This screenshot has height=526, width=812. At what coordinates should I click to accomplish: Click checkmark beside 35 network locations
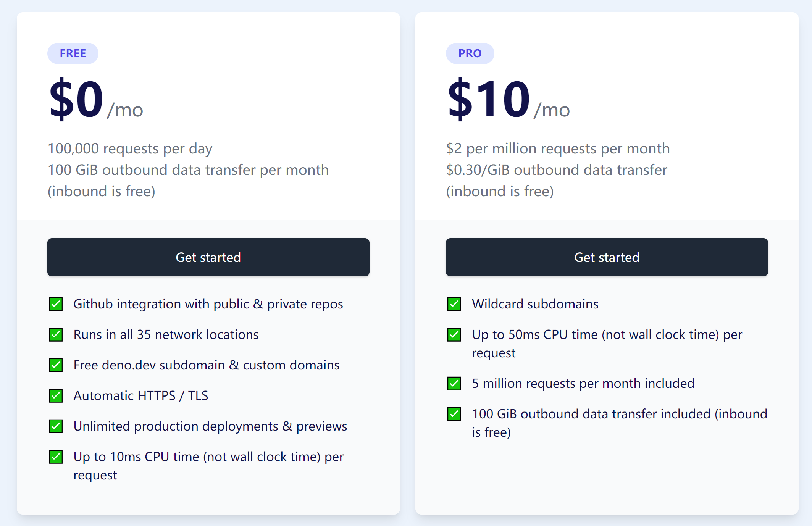pyautogui.click(x=56, y=335)
